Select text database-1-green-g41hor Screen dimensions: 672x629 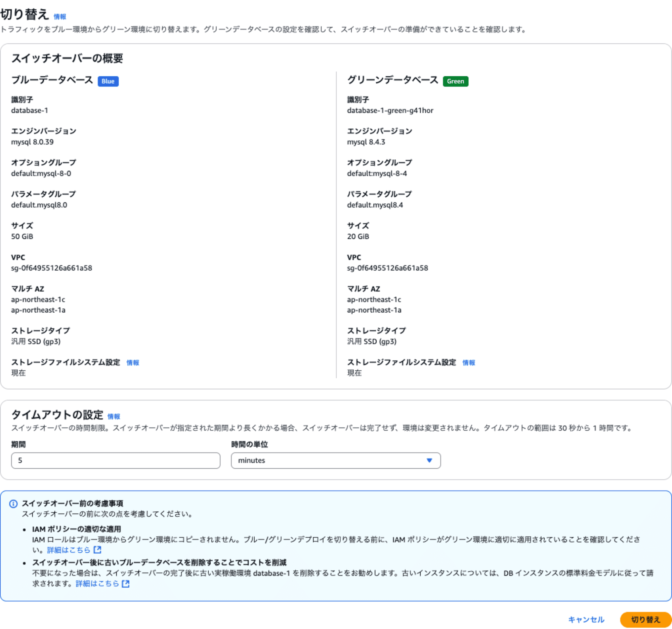390,110
